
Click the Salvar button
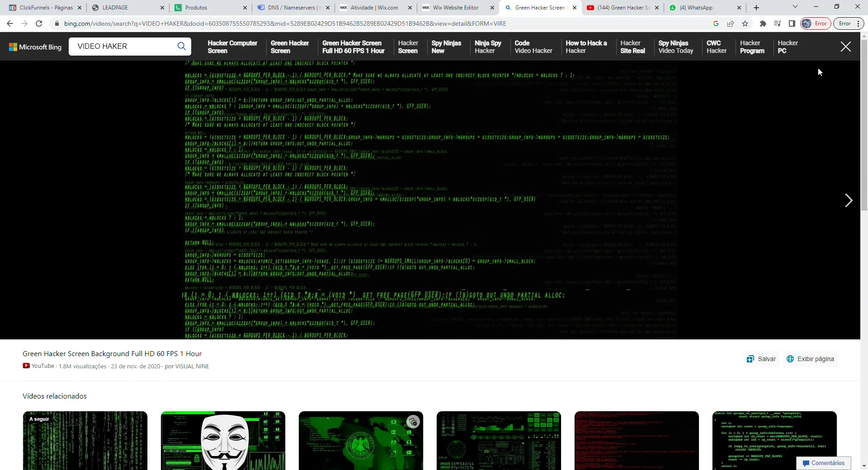tap(761, 358)
